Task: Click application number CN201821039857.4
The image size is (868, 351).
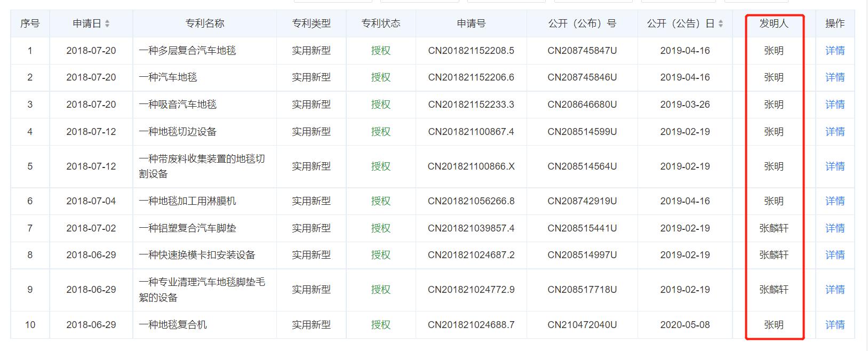Action: click(471, 228)
